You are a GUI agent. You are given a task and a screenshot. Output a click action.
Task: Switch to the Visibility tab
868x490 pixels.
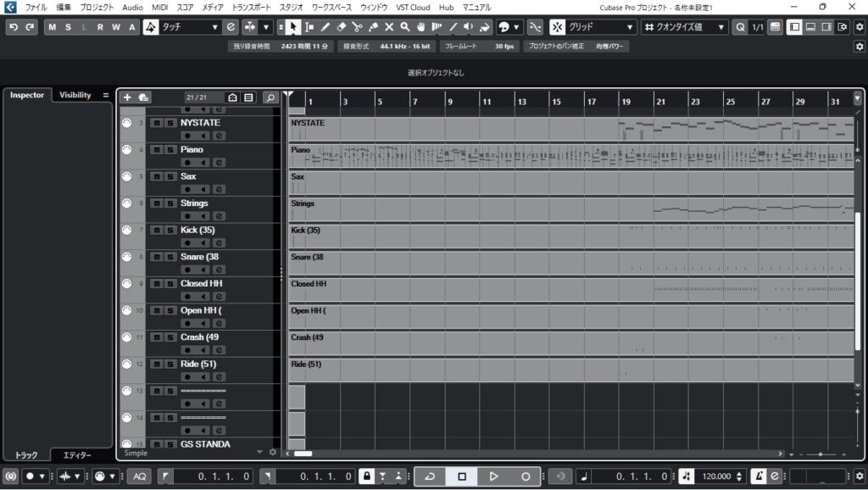[75, 95]
